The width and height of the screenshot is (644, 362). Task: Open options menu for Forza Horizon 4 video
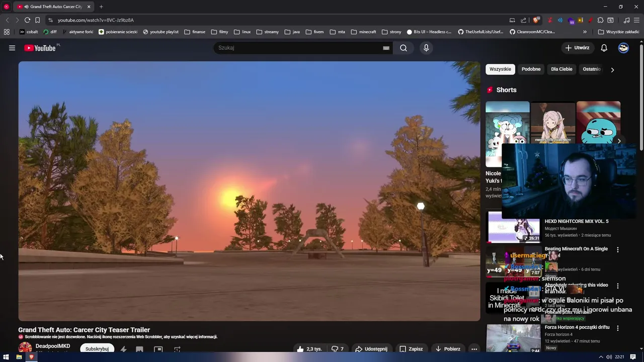[x=618, y=328]
